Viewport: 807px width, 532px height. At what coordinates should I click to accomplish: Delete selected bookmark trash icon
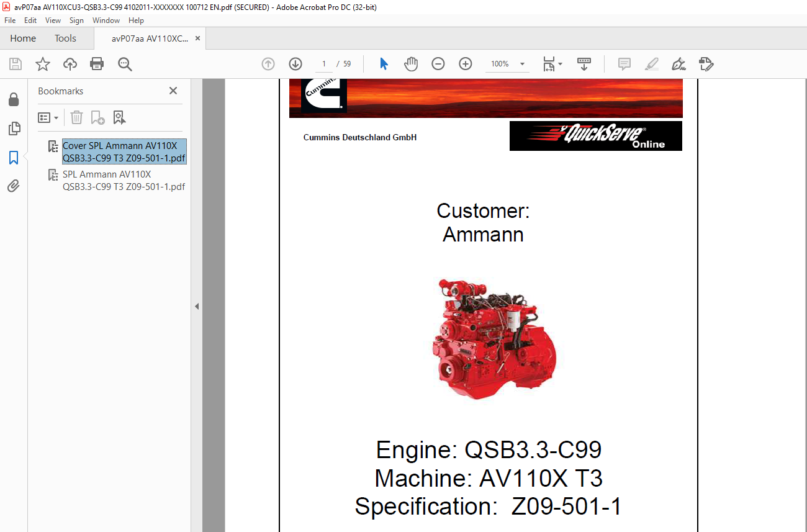pos(76,117)
